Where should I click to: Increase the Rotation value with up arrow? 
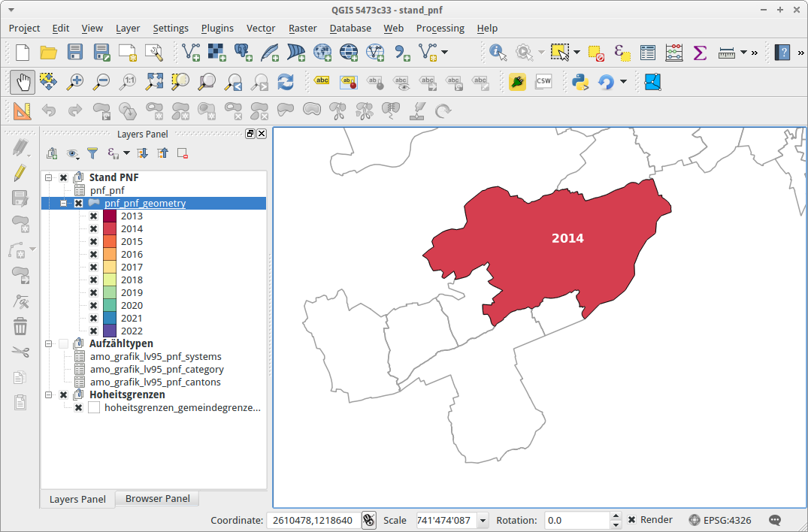[616, 516]
